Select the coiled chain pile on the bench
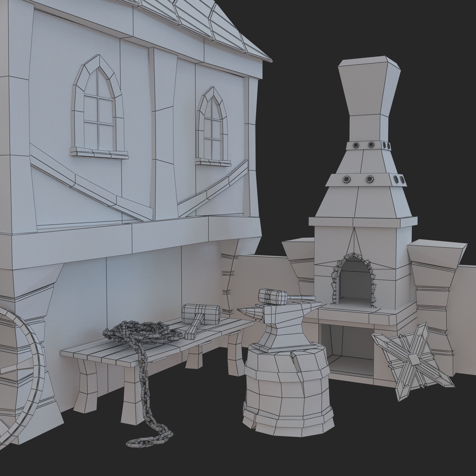This screenshot has width=476, height=476. tap(139, 332)
